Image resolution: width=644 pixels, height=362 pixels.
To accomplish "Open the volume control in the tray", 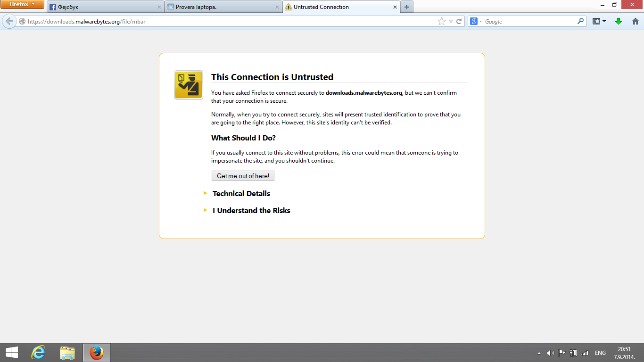I will pos(550,353).
